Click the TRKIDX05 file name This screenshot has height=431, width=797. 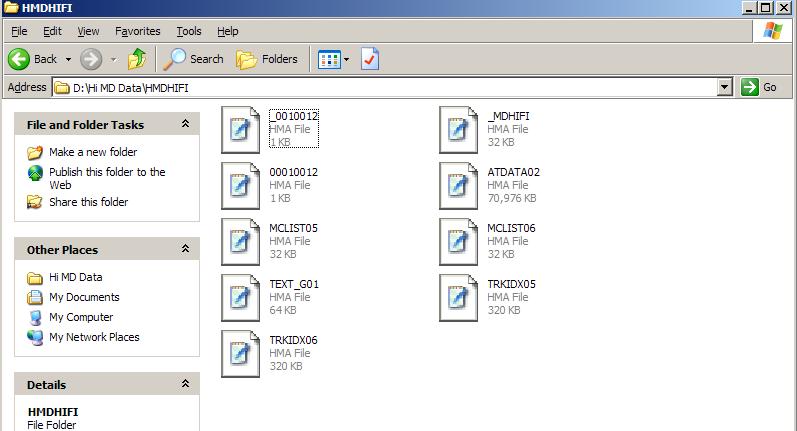pyautogui.click(x=511, y=284)
